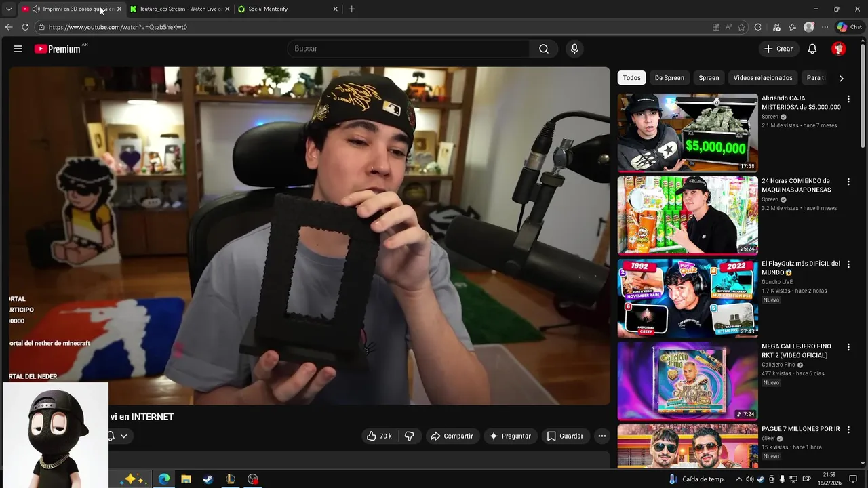Like the video with 70 k thumbs up
This screenshot has height=488, width=868.
point(379,436)
